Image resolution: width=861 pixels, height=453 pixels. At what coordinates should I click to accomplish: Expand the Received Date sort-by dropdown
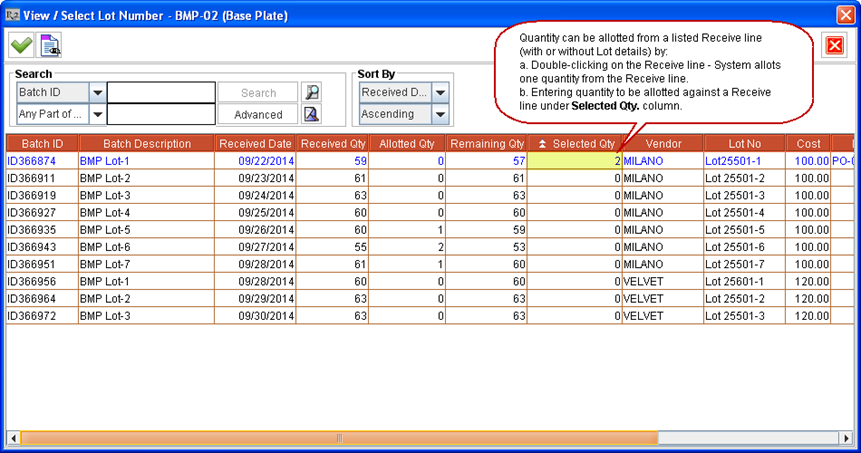point(440,92)
